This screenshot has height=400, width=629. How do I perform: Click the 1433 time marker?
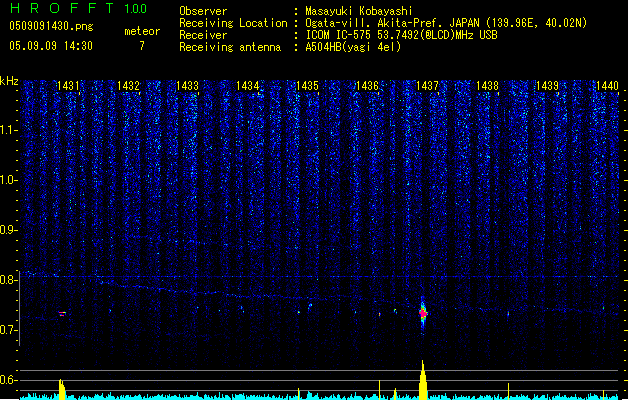point(188,86)
